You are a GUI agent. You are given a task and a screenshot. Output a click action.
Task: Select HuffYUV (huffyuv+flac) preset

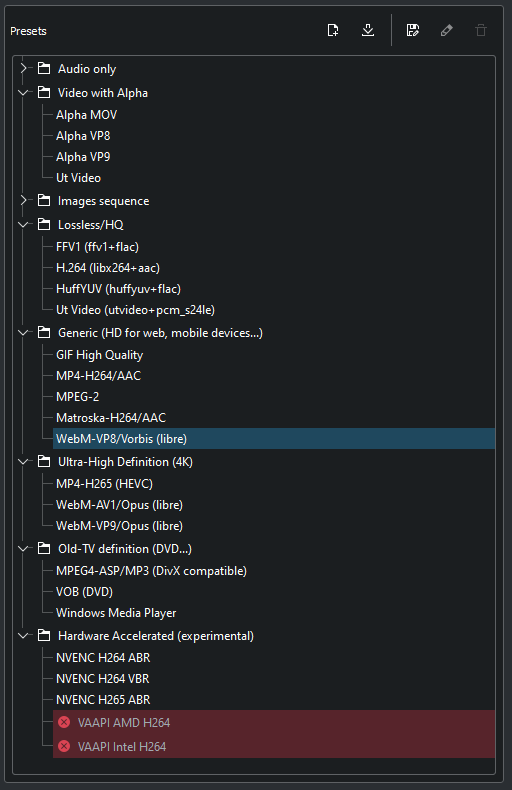tap(274, 289)
